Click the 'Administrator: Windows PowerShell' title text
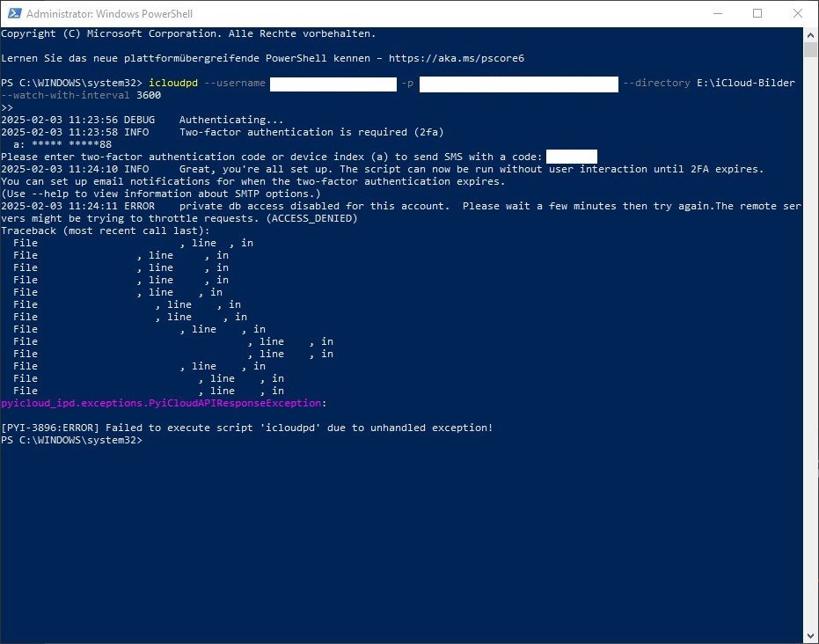The width and height of the screenshot is (819, 644). point(109,13)
